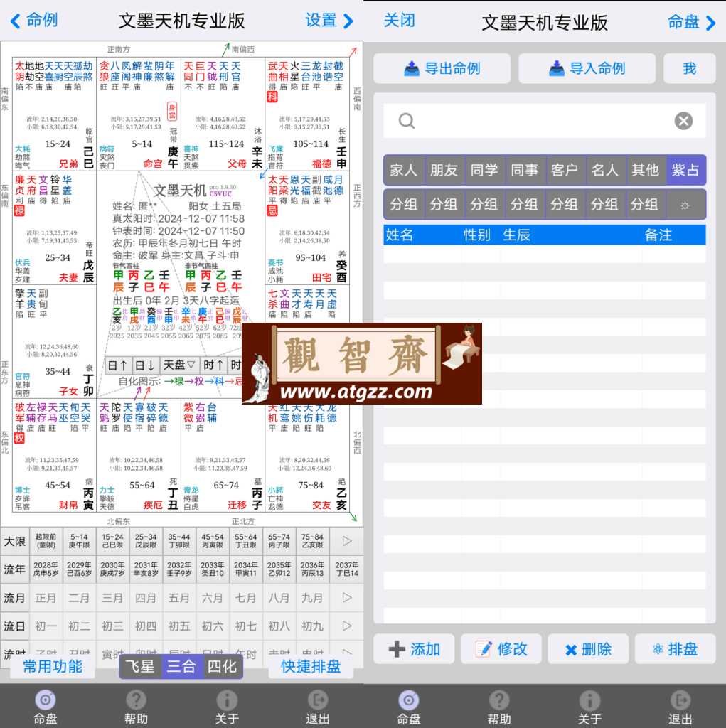Click 日↓ day down button
This screenshot has width=726, height=728.
145,365
